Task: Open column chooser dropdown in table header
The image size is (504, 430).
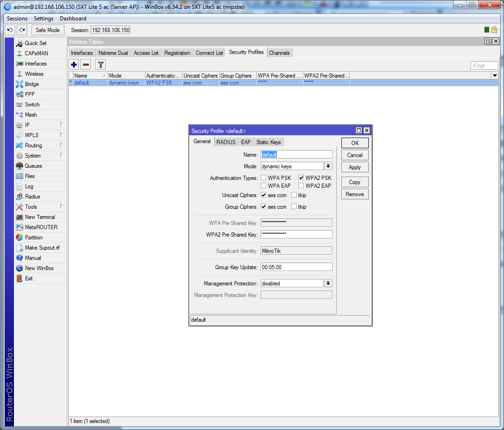Action: pyautogui.click(x=495, y=76)
